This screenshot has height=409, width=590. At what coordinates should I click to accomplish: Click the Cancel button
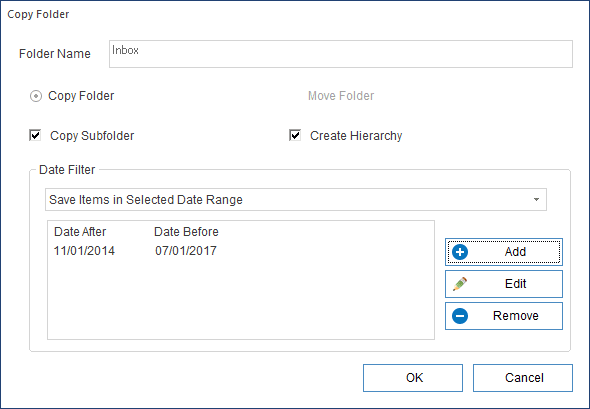(523, 378)
